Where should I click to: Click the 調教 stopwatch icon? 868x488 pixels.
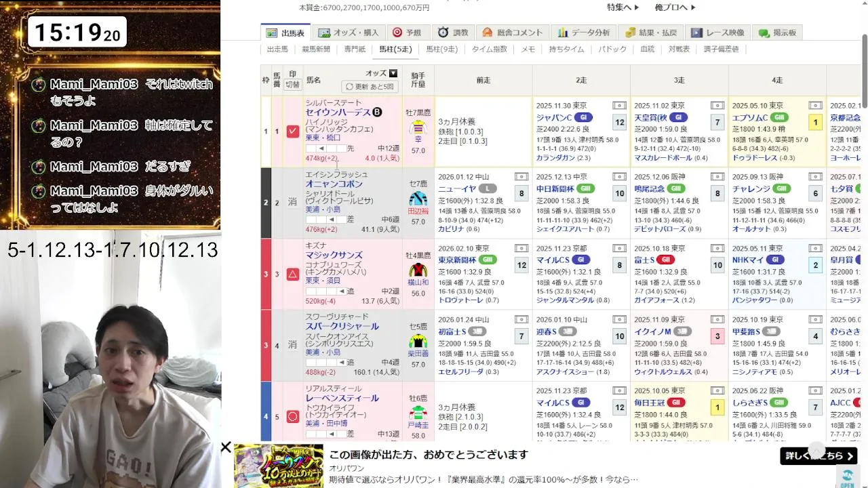[443, 33]
